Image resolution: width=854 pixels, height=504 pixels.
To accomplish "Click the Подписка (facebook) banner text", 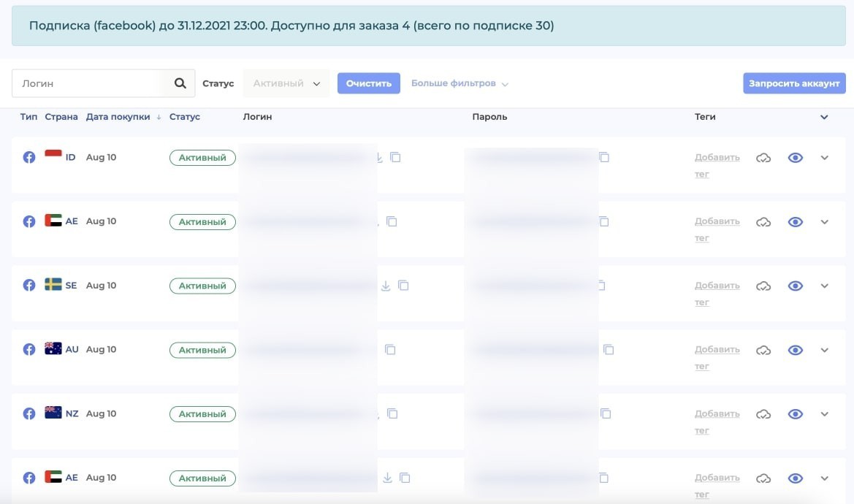I will [x=291, y=26].
